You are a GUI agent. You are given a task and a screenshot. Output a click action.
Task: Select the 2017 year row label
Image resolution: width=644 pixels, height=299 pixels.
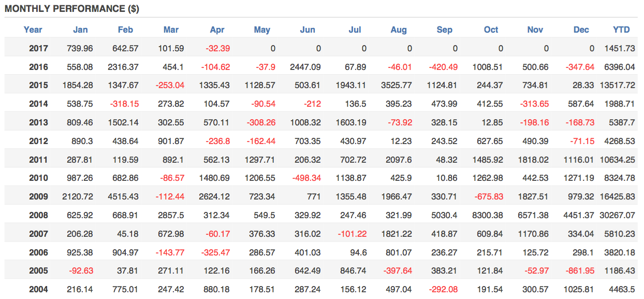(x=39, y=48)
